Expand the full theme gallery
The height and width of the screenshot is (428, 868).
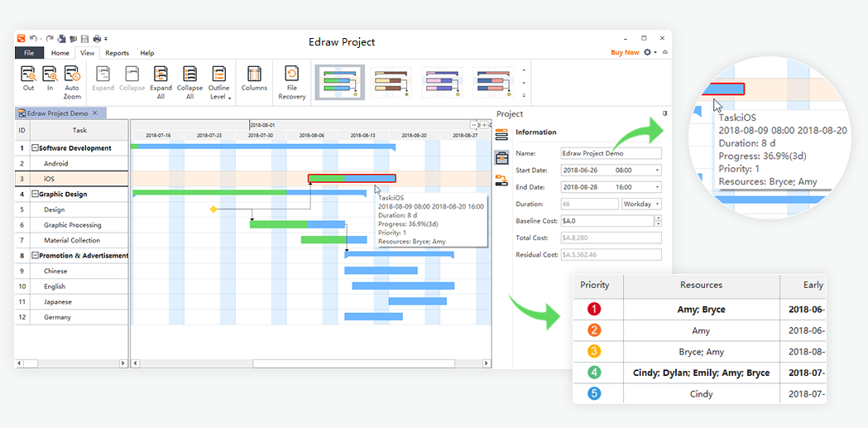tap(524, 95)
